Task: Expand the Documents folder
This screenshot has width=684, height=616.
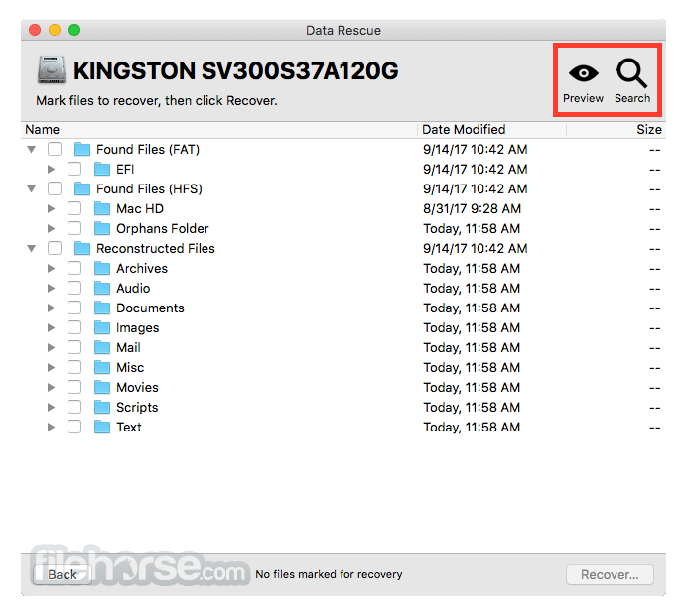Action: click(51, 308)
